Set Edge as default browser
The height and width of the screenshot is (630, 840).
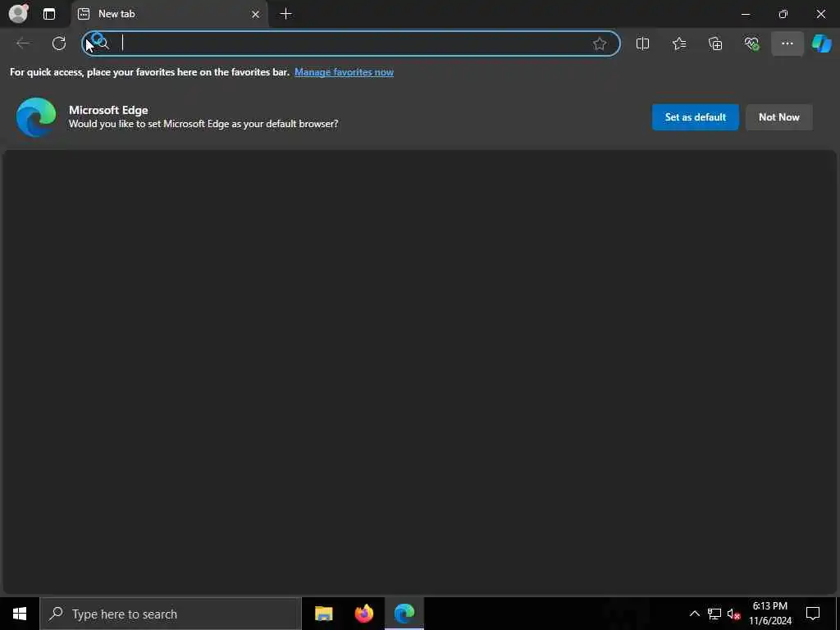tap(696, 116)
